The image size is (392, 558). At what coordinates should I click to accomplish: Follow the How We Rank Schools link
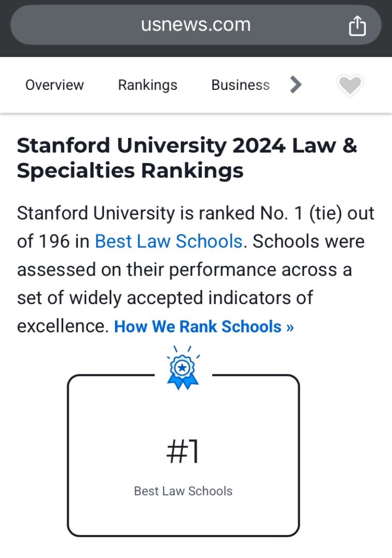[x=204, y=326]
